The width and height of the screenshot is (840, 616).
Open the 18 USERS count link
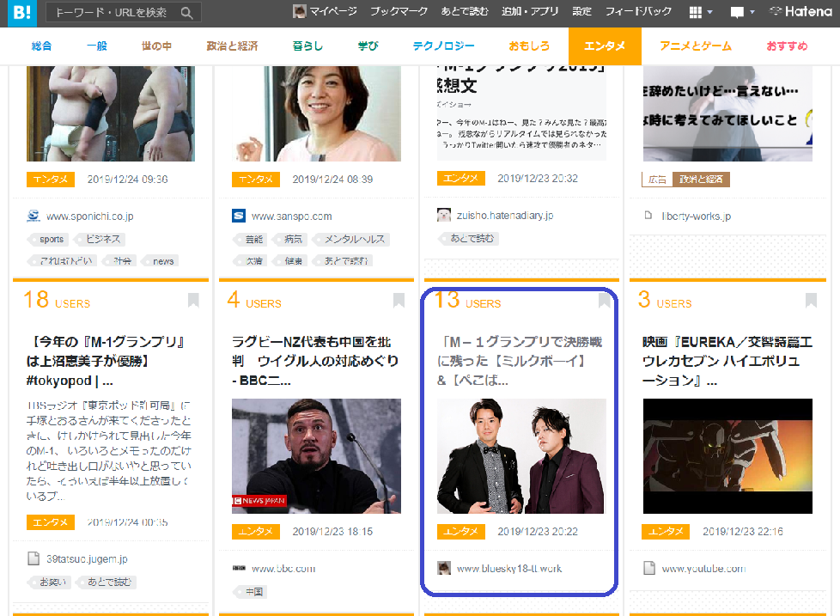pyautogui.click(x=57, y=300)
